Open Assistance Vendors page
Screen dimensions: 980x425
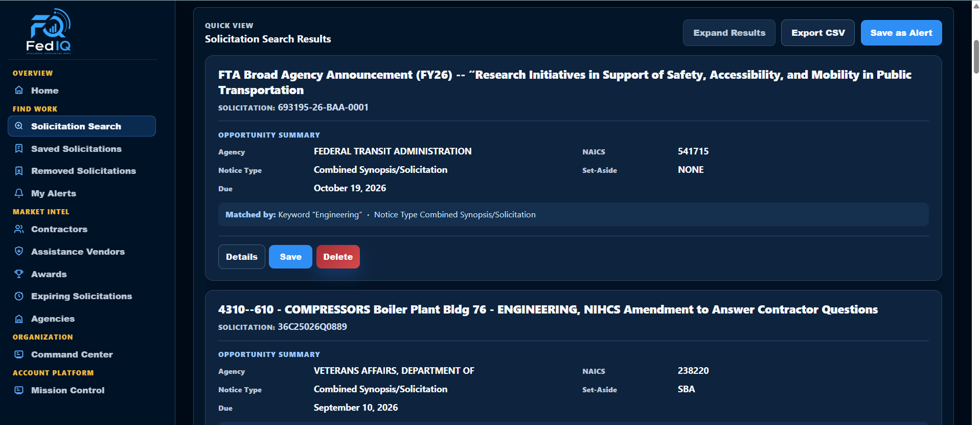82,252
